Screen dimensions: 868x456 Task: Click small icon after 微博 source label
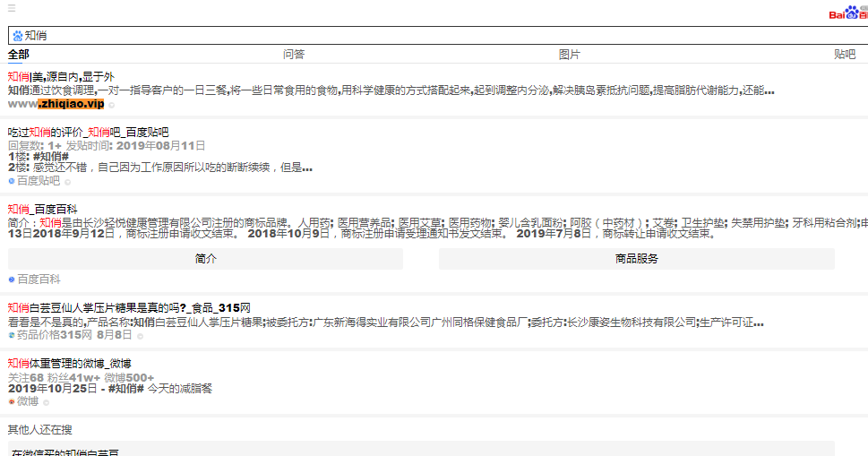46,403
